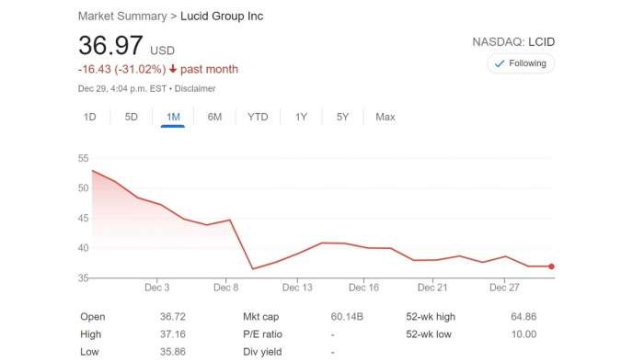Click the Following checkmark icon
This screenshot has width=644, height=362.
point(500,63)
